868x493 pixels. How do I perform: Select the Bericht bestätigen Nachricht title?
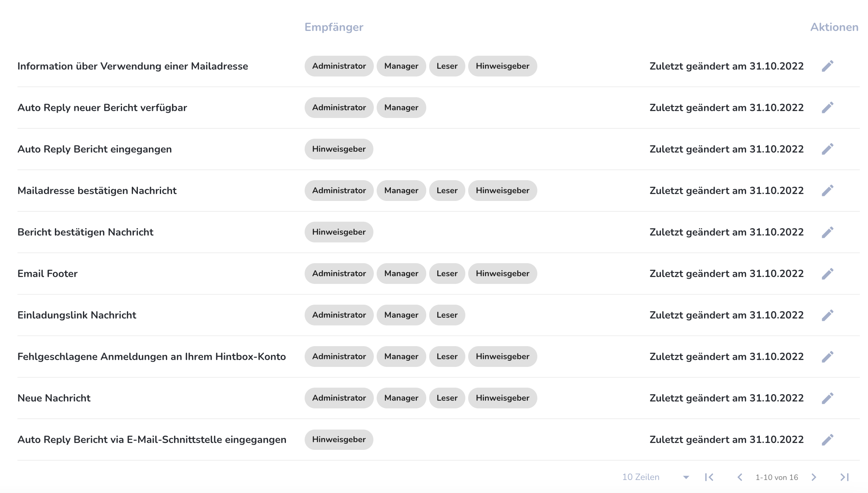tap(85, 232)
